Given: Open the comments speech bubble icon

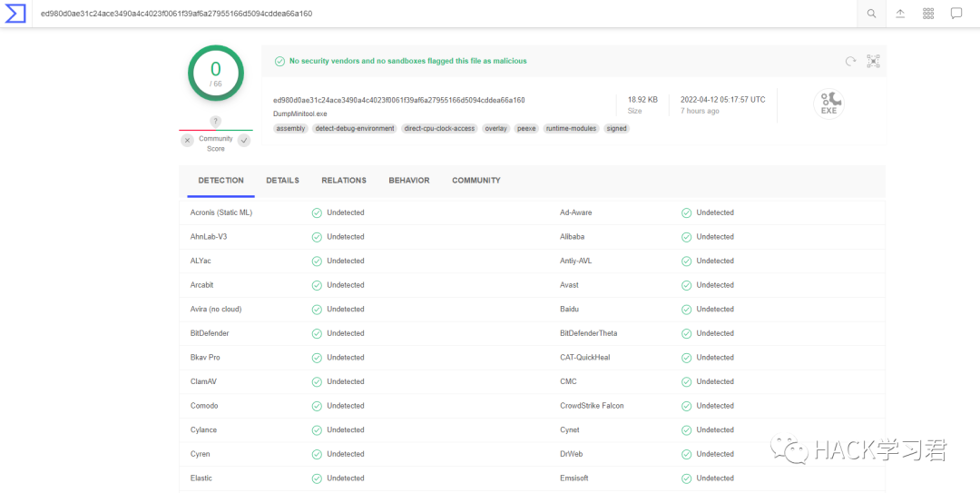Looking at the screenshot, I should [x=956, y=13].
